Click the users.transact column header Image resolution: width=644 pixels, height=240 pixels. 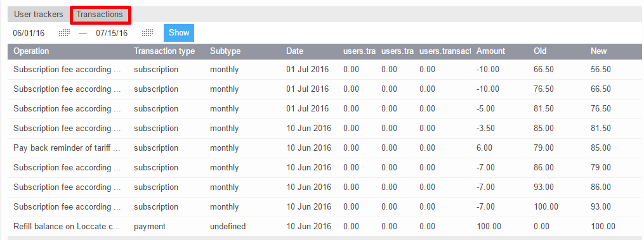(445, 51)
